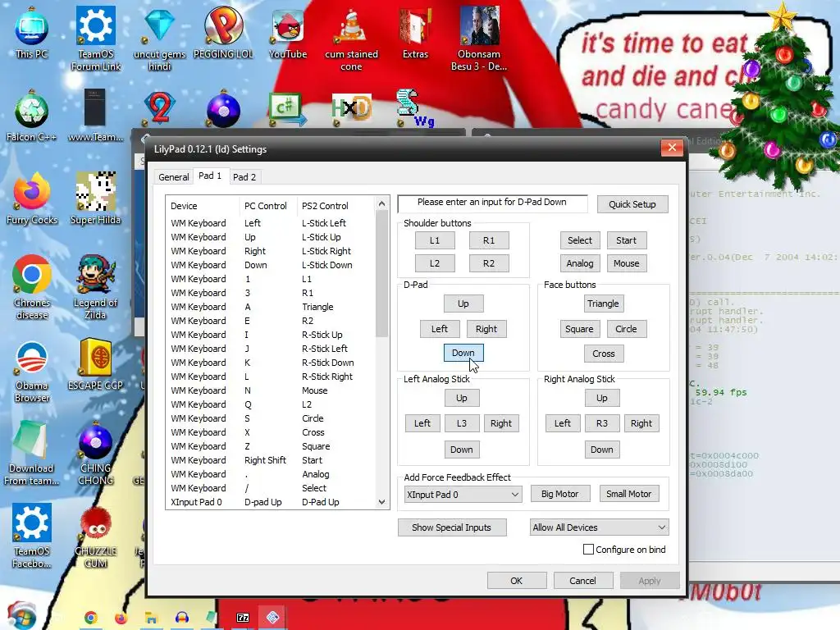Select the Obonsam Besu 3 desktop icon
The image size is (840, 630).
tap(479, 38)
